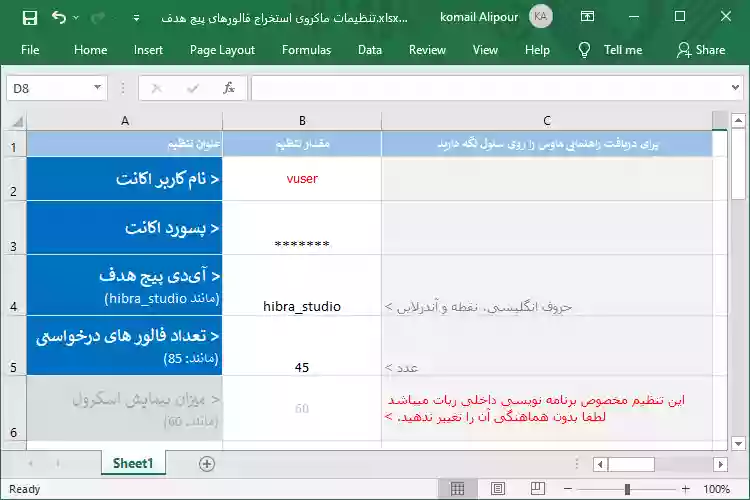
Task: Open the File menu
Action: [x=30, y=50]
